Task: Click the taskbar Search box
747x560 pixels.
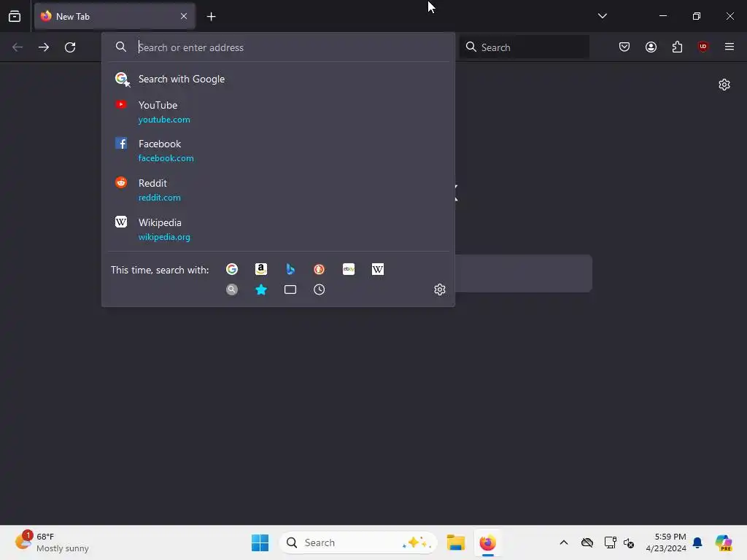Action: pos(357,542)
